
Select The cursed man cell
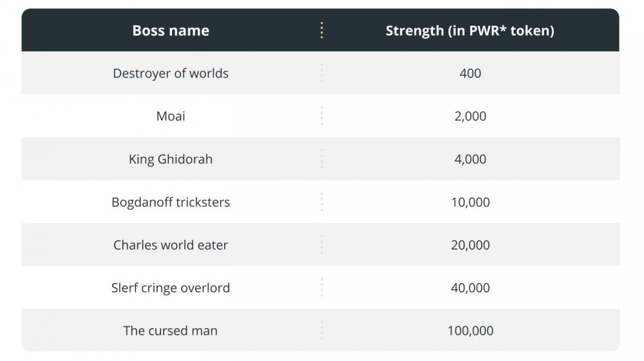171,331
